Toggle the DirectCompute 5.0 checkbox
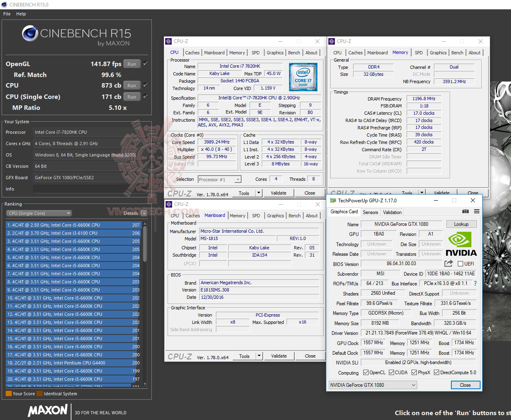 coord(436,373)
